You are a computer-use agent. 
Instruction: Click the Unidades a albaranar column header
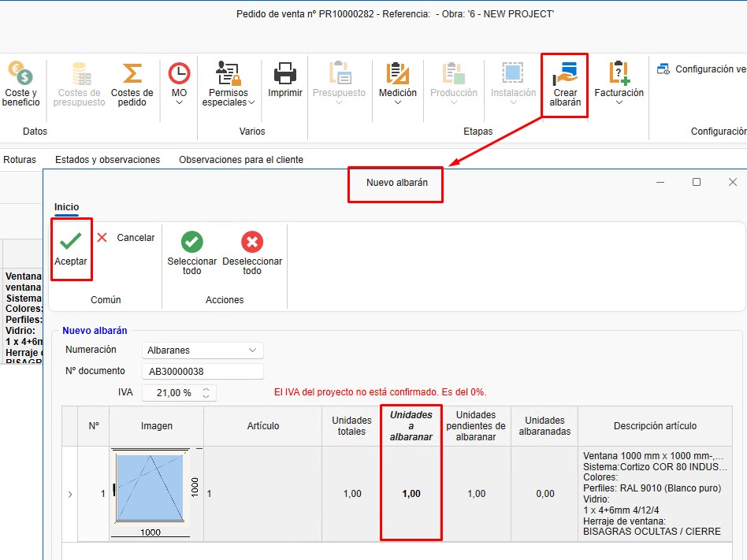[x=411, y=426]
